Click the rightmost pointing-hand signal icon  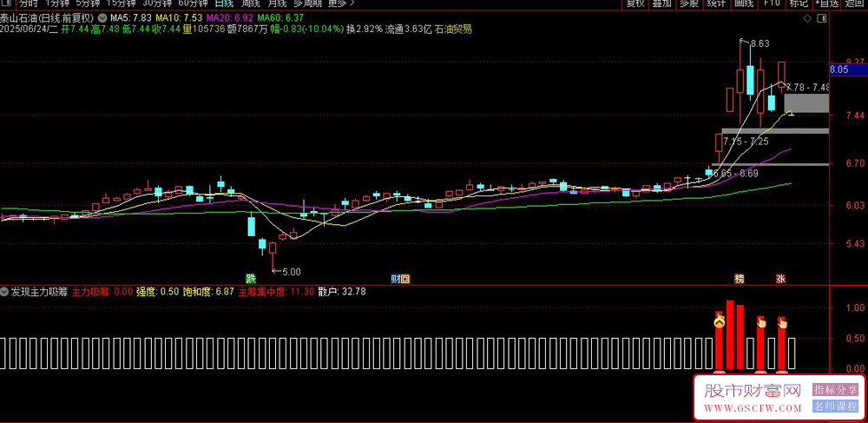[782, 322]
